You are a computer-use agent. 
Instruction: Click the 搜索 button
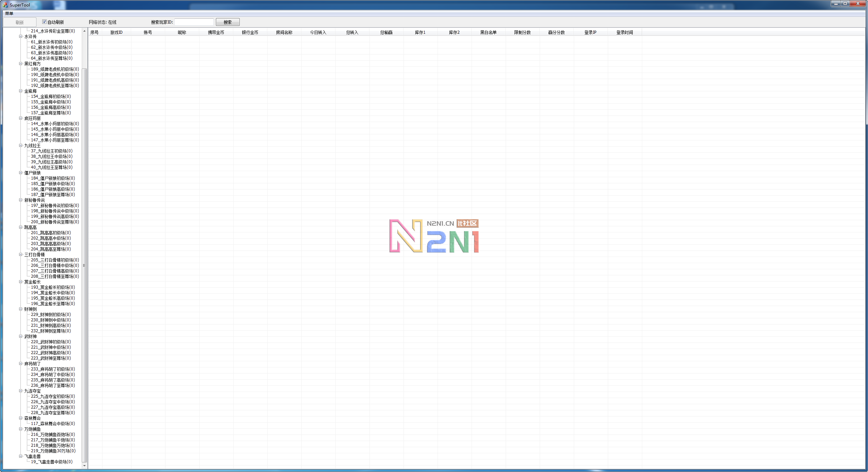(x=227, y=22)
